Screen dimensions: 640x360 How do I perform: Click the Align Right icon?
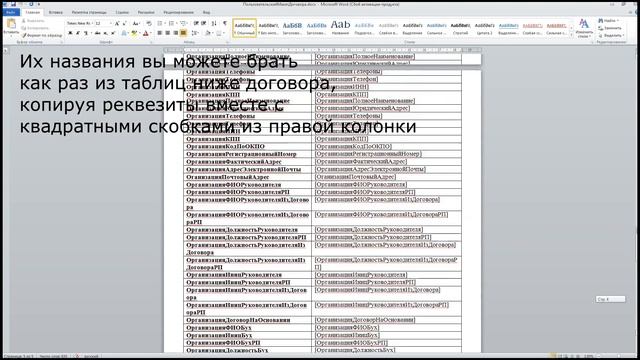pos(176,33)
